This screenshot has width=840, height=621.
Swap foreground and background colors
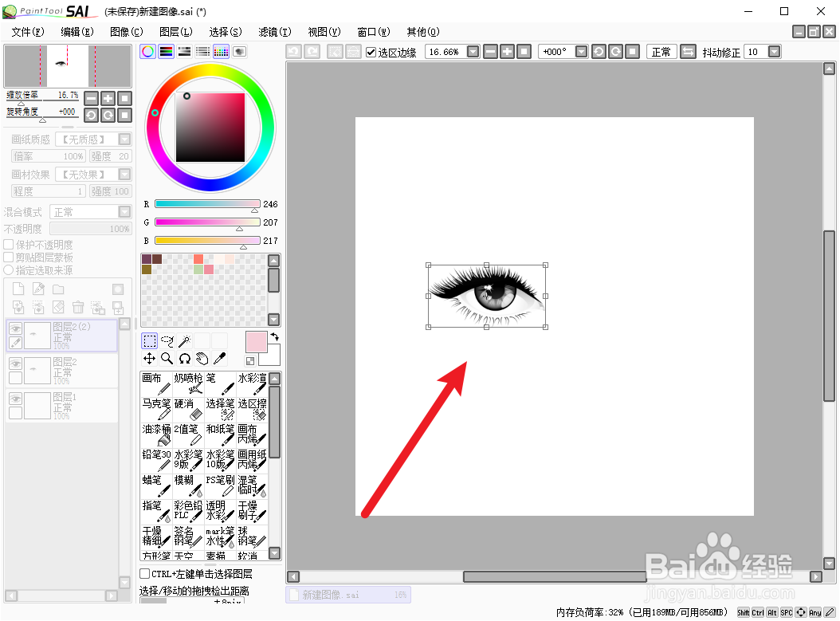[x=275, y=337]
